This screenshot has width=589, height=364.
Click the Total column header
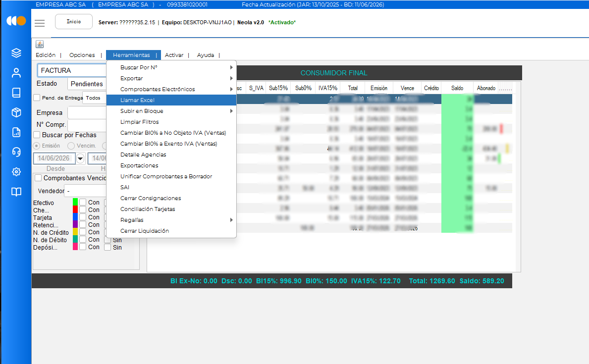(x=353, y=88)
